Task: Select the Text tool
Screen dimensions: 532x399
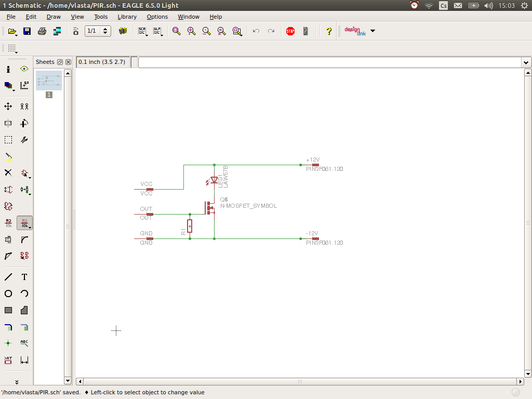Action: coord(24,277)
